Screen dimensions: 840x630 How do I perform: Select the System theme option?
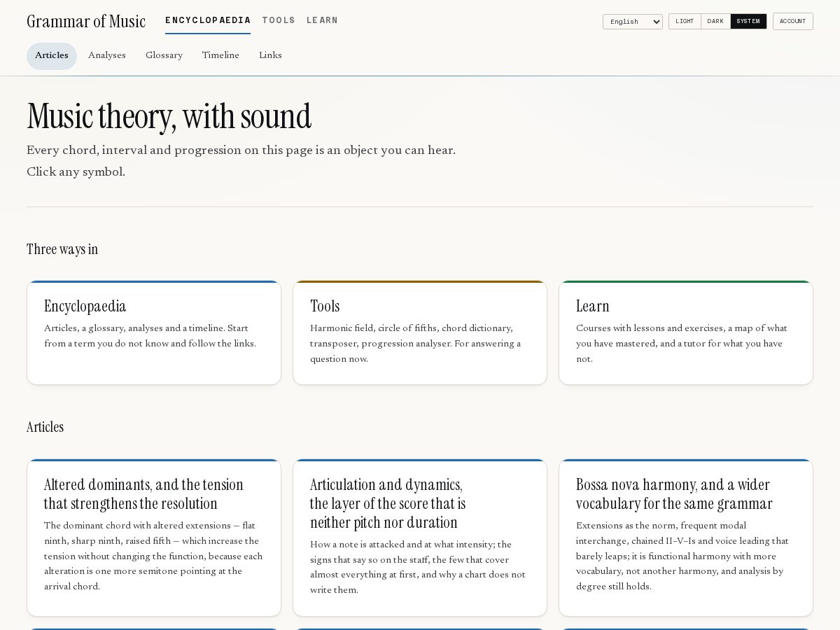[x=748, y=22]
